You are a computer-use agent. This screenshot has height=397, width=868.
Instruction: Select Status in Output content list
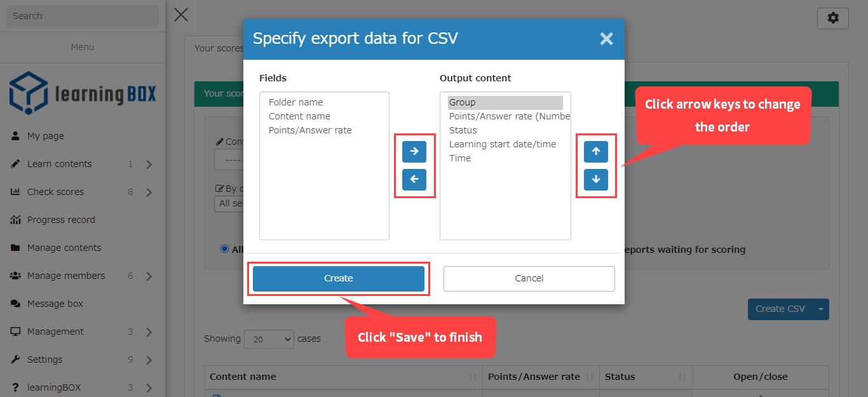[463, 130]
